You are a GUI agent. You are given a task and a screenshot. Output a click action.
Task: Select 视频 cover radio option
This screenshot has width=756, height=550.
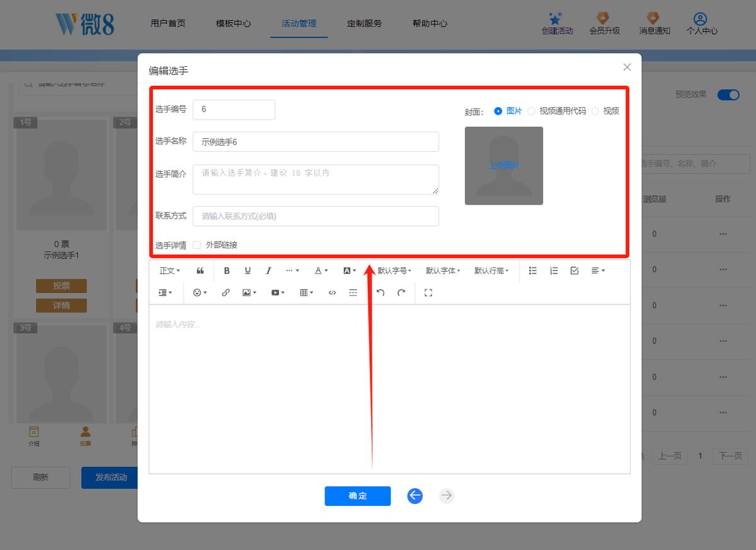coord(595,111)
